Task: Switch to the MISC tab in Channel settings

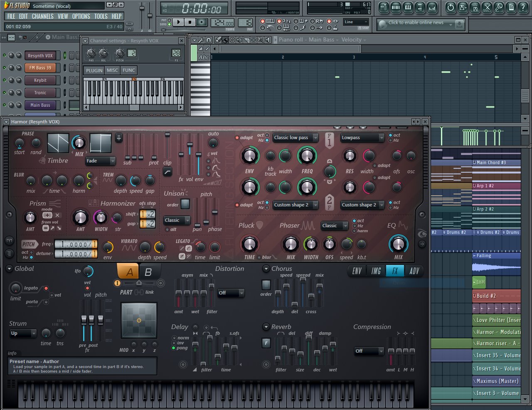Action: point(112,70)
